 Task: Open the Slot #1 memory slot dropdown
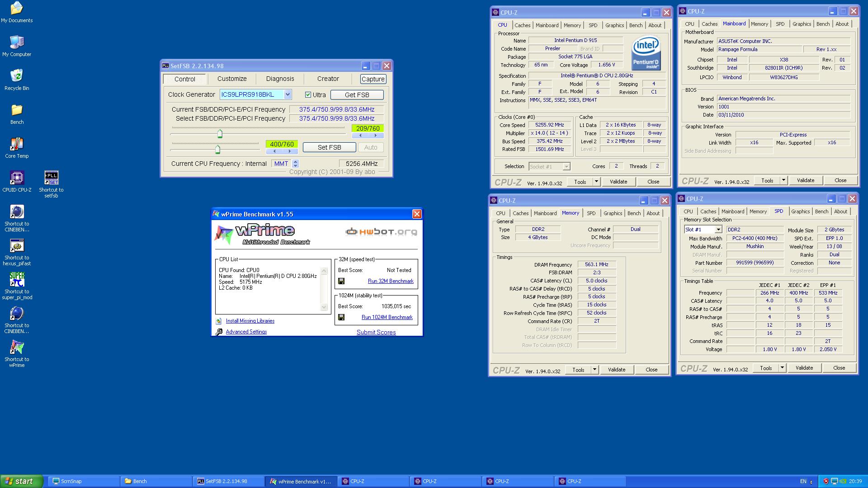(718, 230)
